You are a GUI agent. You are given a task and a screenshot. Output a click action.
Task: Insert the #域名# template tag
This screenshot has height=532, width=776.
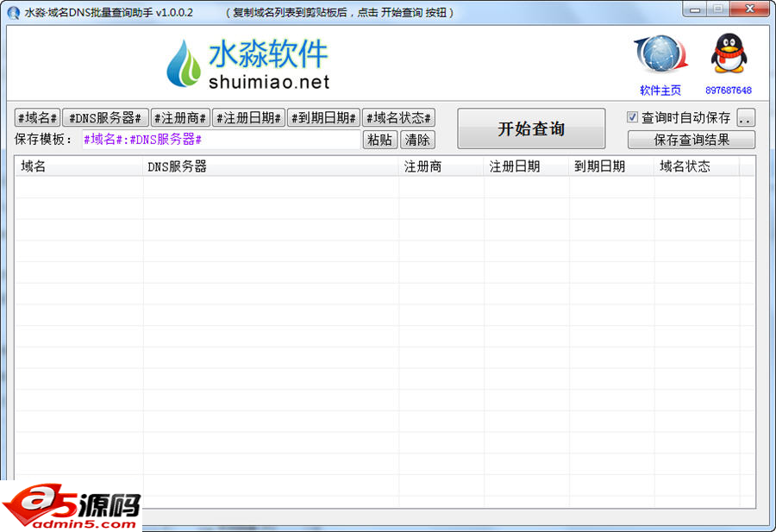coord(38,118)
